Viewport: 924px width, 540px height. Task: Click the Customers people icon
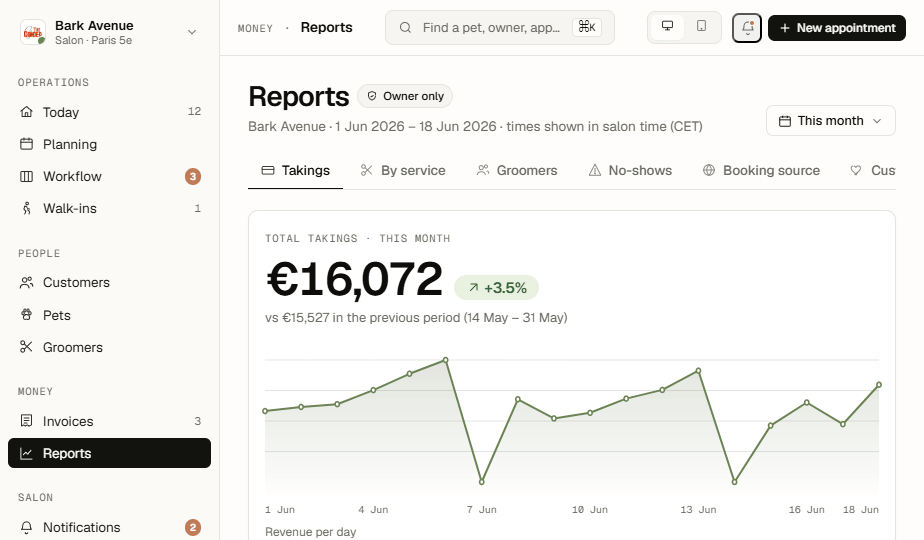[x=27, y=282]
